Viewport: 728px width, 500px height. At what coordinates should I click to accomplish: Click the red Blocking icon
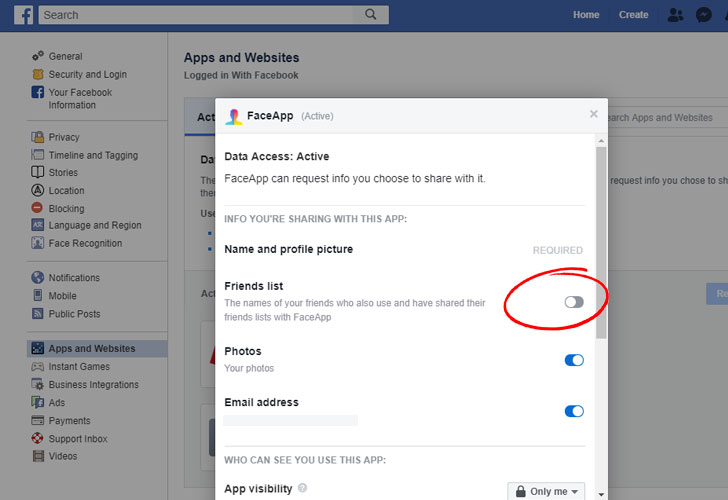[37, 208]
